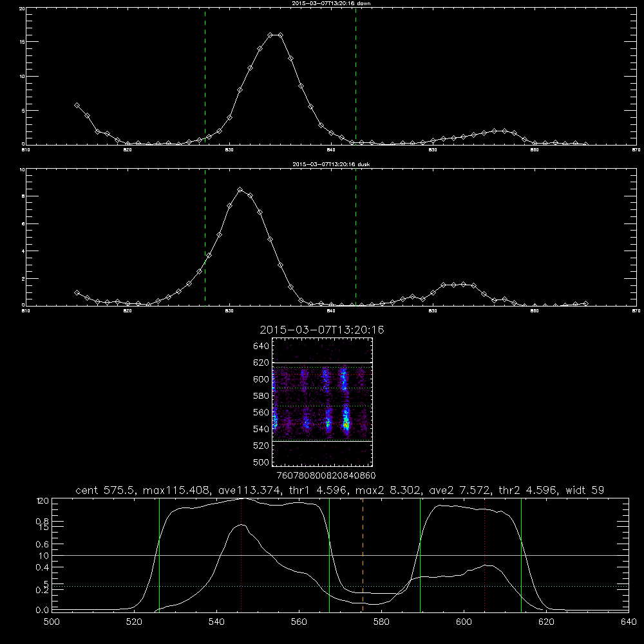
Task: Click the y-axis label '0.4' on the bottom plot
Action: pyautogui.click(x=43, y=567)
